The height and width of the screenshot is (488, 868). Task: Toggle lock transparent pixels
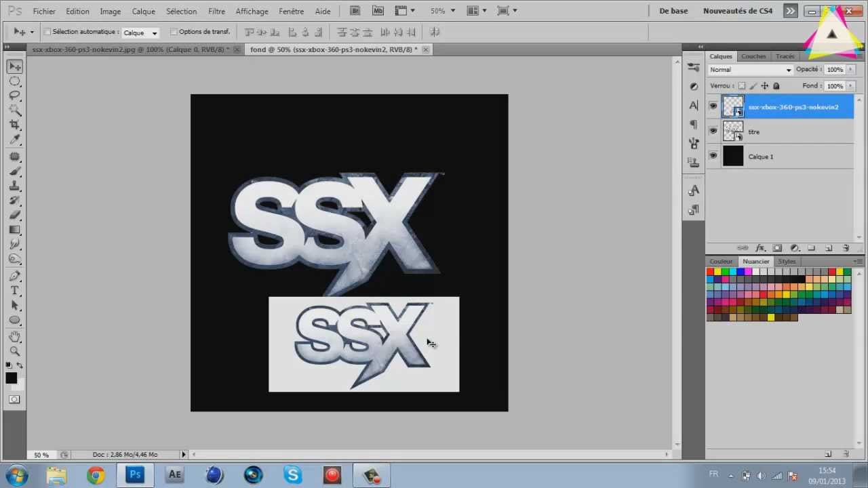[742, 86]
